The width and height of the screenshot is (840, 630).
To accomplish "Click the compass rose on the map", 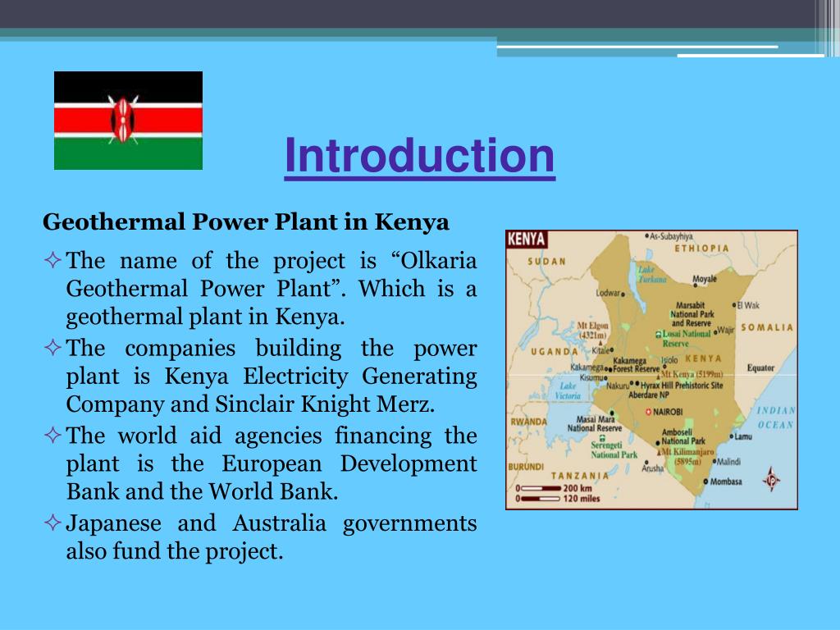I will [x=771, y=479].
